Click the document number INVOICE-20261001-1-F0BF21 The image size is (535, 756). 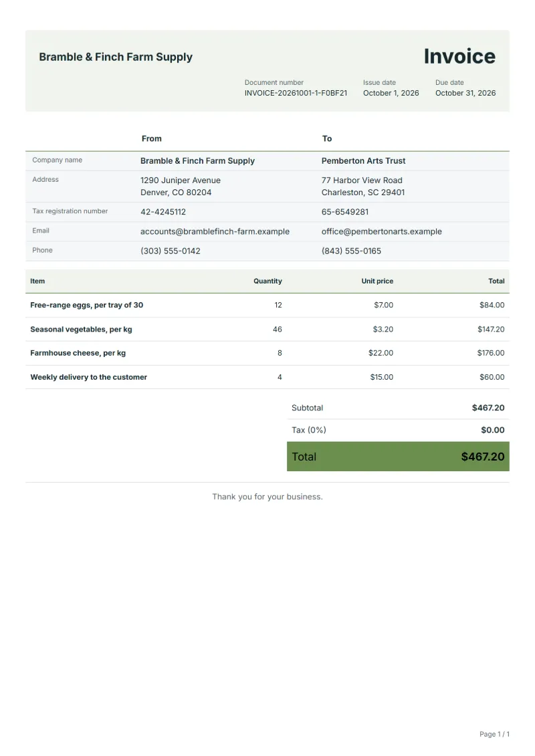(x=296, y=93)
